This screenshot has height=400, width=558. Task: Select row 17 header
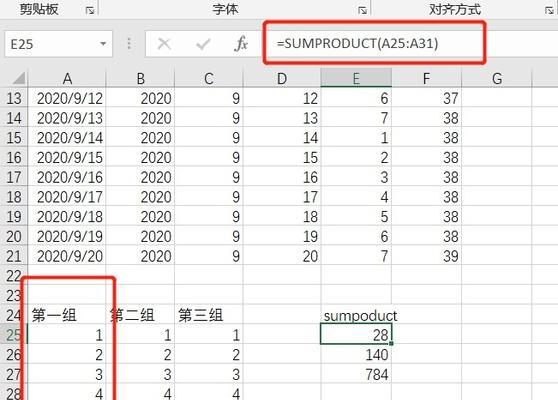[x=14, y=177]
